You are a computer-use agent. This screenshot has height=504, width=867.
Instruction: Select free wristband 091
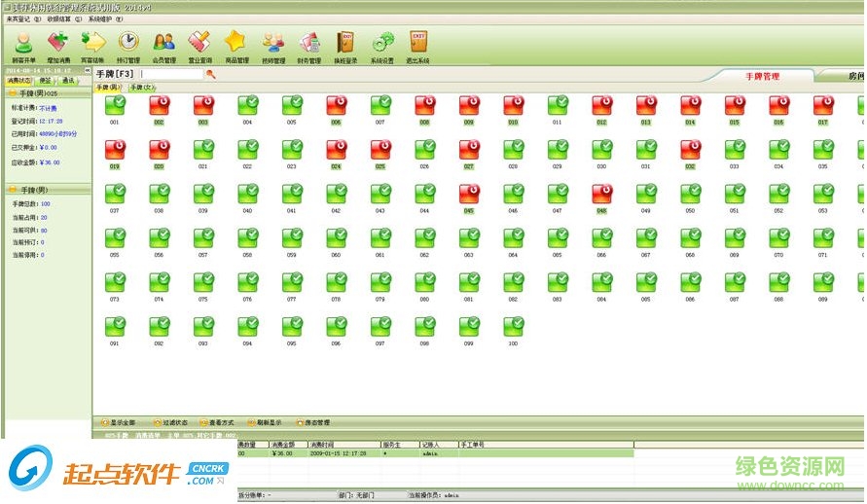coord(115,326)
